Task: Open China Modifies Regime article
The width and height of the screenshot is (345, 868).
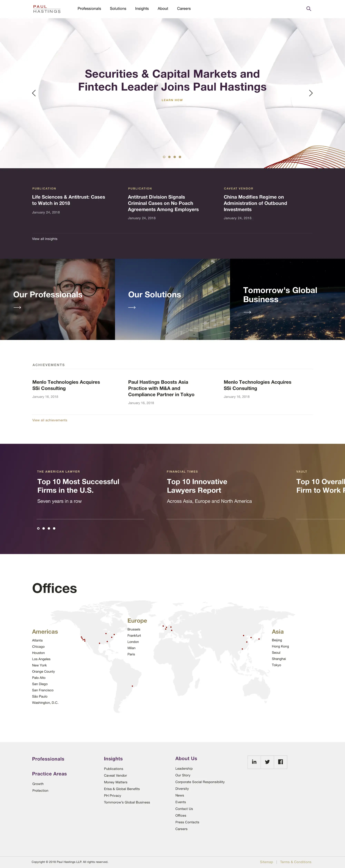Action: [255, 203]
